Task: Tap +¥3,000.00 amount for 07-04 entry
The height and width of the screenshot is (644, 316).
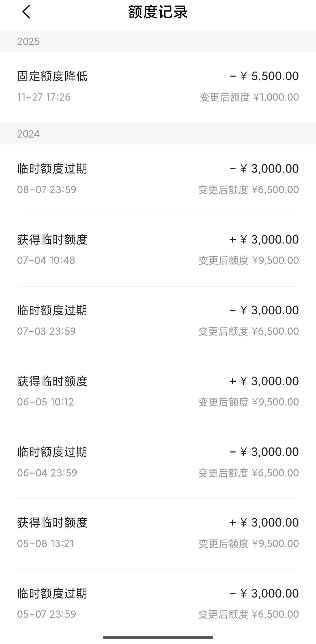Action: (264, 239)
